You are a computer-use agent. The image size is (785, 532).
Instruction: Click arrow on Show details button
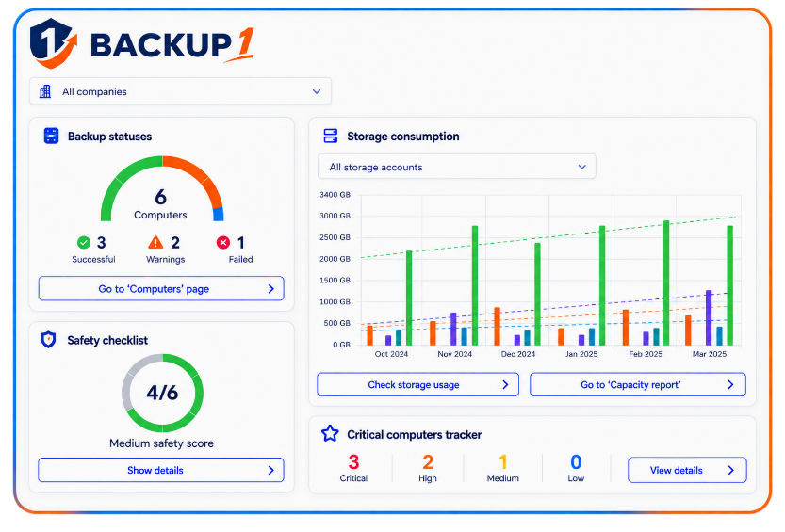coord(270,470)
